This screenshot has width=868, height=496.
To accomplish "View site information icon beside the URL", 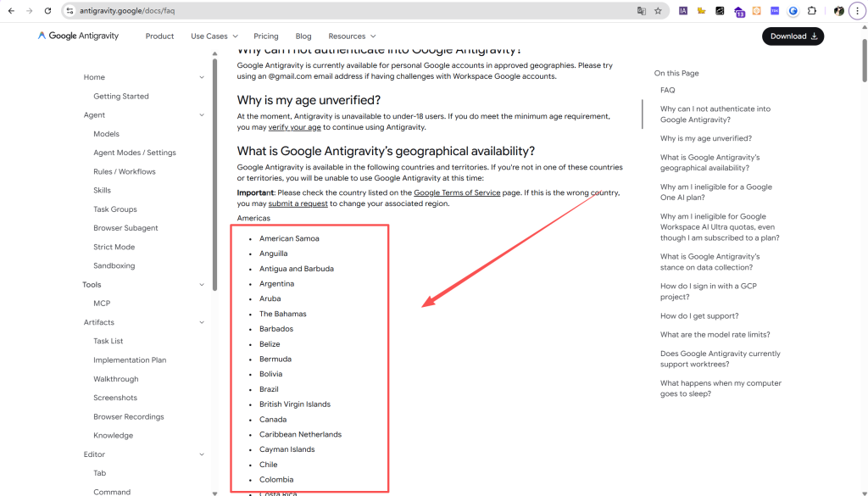I will pyautogui.click(x=70, y=11).
